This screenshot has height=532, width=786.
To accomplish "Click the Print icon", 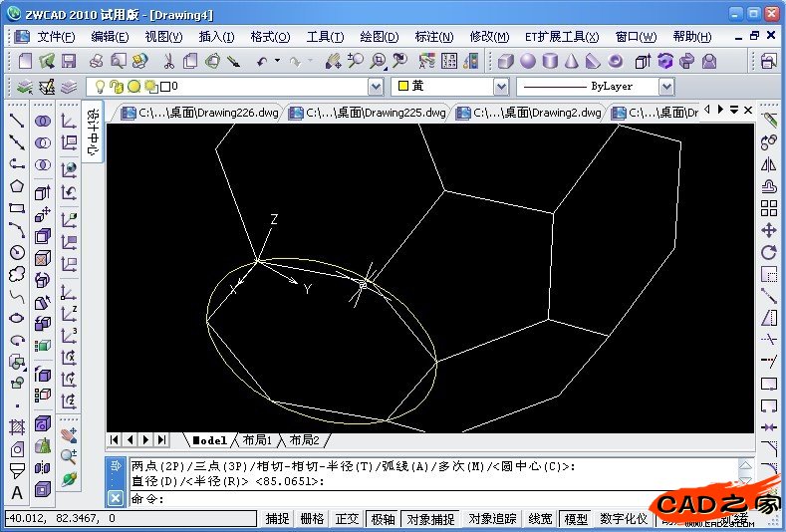I will point(96,61).
